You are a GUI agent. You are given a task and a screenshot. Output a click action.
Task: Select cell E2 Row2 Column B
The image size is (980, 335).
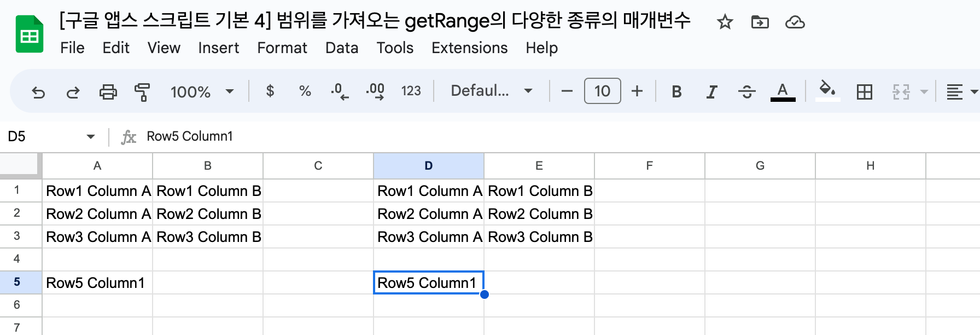[x=539, y=213]
